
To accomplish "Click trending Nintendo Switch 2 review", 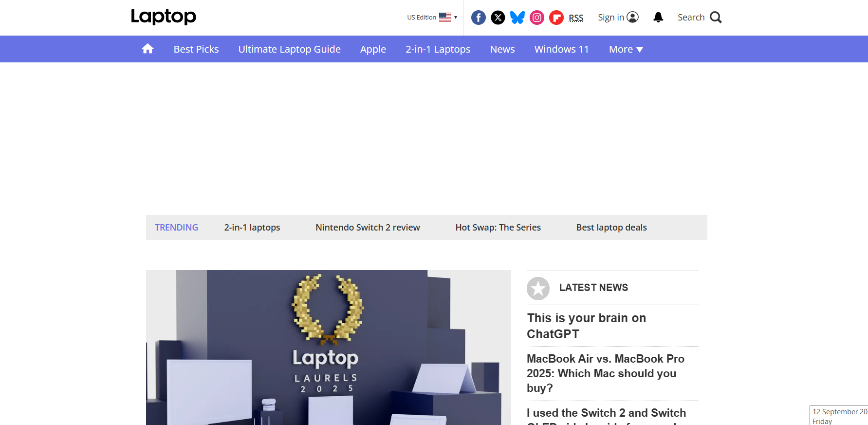I will click(x=368, y=228).
